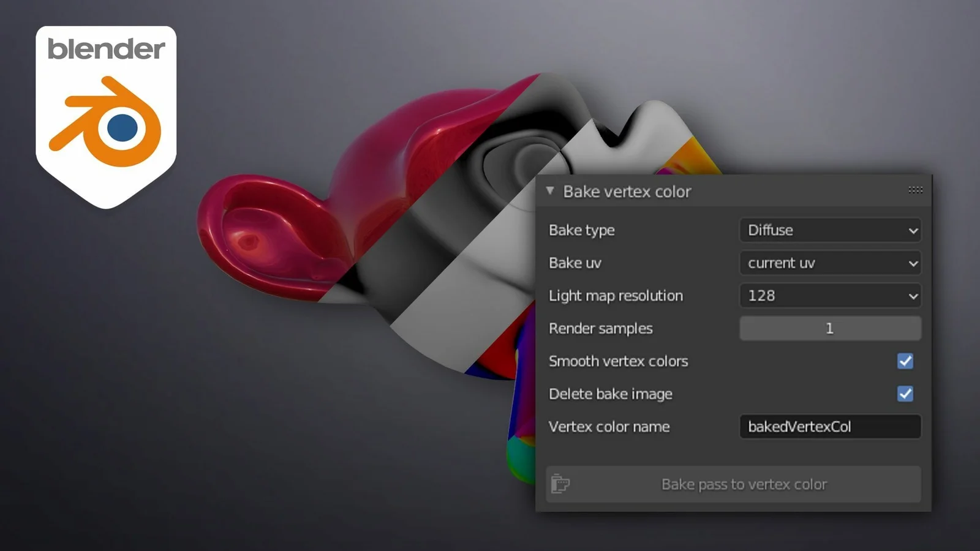Uncheck the Delete bake image option
The image size is (980, 551).
[905, 394]
